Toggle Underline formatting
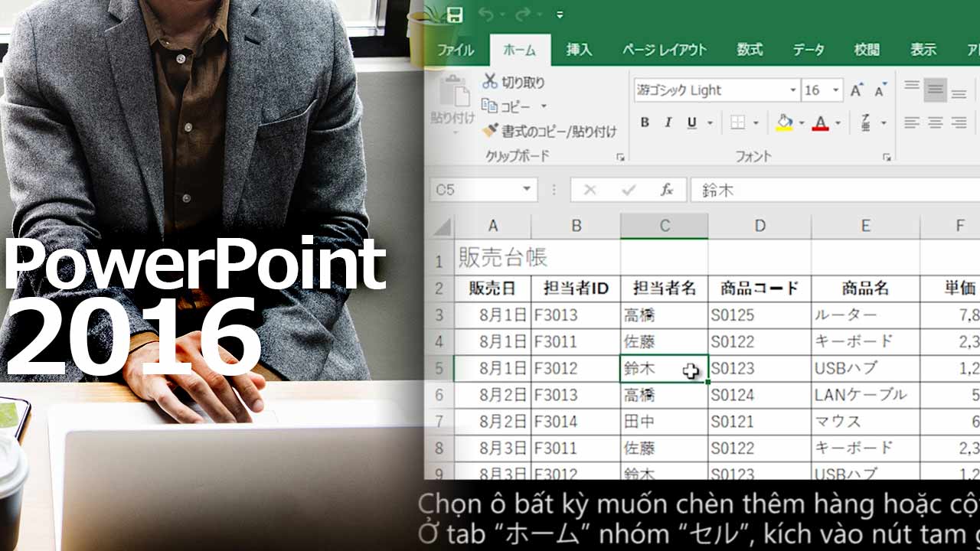 pyautogui.click(x=692, y=122)
